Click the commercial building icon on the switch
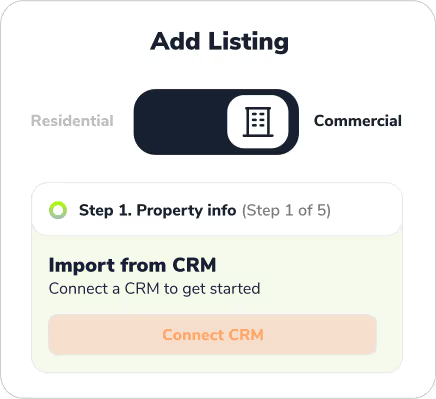Screen dimensions: 436x399 (x=258, y=122)
